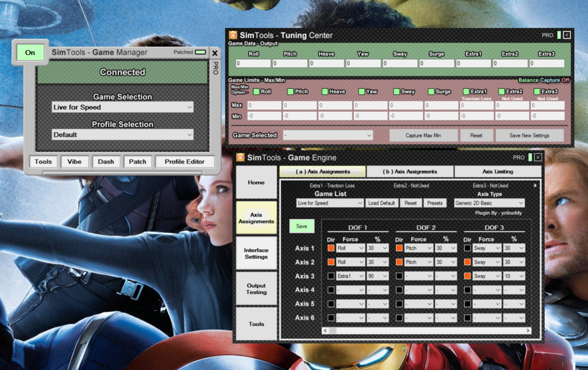Open Axis 6 DOF 2 Force dropdown
588x370 pixels.
(x=419, y=318)
